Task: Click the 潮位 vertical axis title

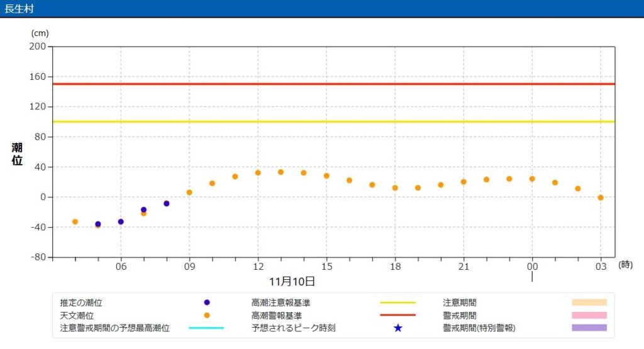Action: click(17, 154)
